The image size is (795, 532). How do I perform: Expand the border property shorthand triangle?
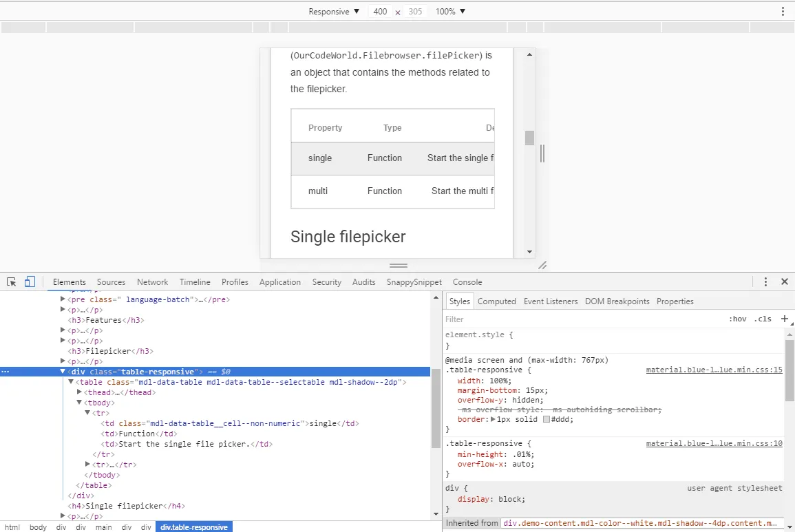(x=493, y=419)
